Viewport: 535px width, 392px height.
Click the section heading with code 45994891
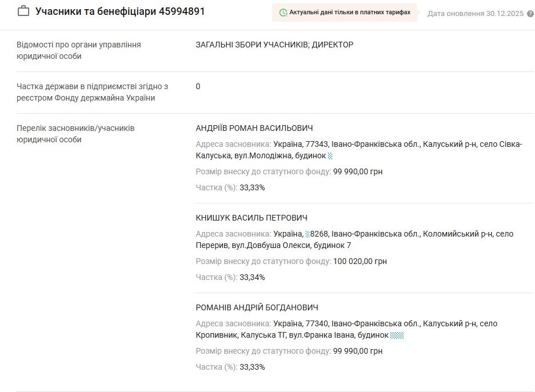click(x=120, y=11)
